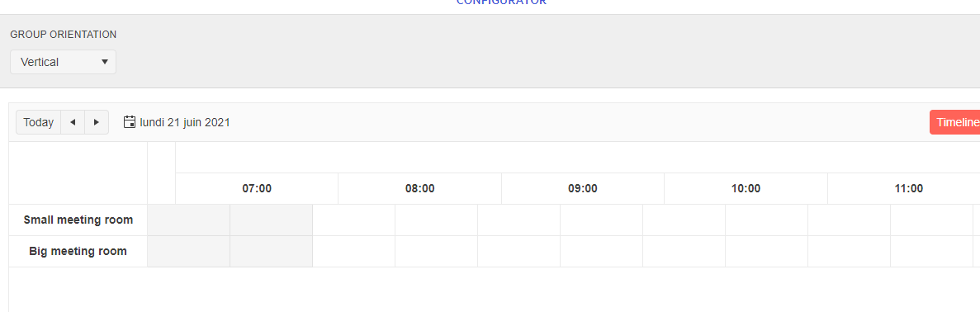Select the Big meeting room row header
The width and height of the screenshot is (980, 312).
pos(78,252)
